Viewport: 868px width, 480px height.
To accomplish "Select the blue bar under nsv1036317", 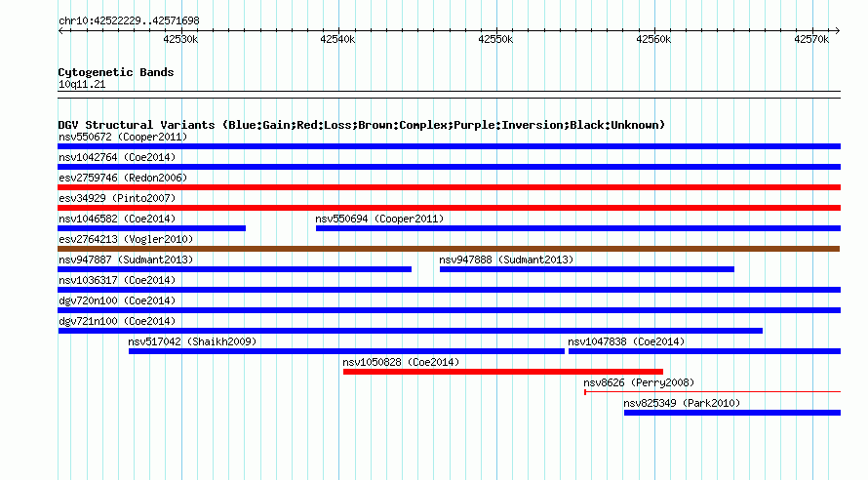I will 449,290.
